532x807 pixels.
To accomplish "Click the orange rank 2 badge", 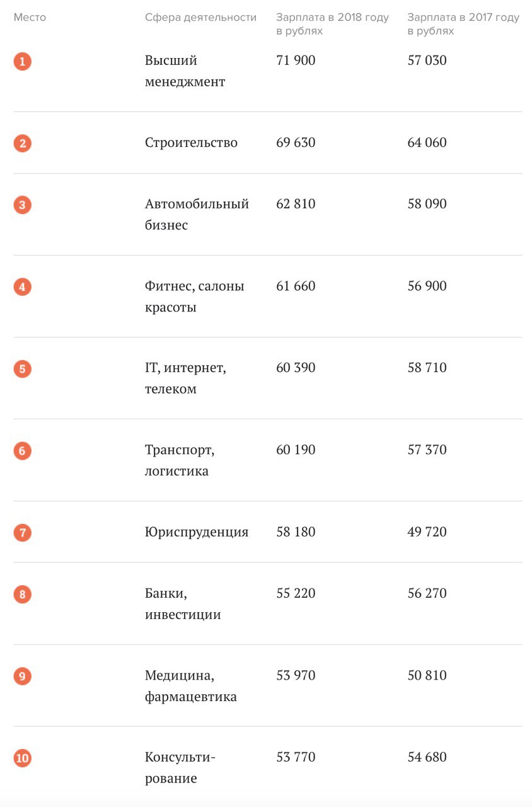I will point(22,143).
